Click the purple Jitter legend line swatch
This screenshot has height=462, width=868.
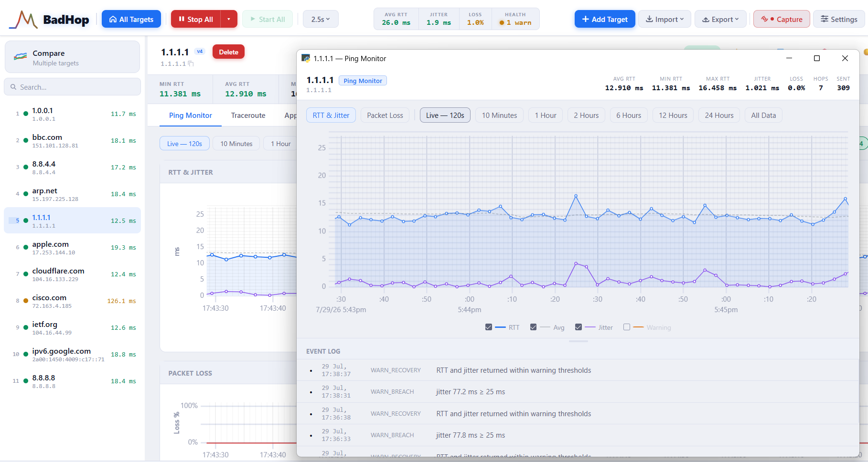tap(590, 327)
